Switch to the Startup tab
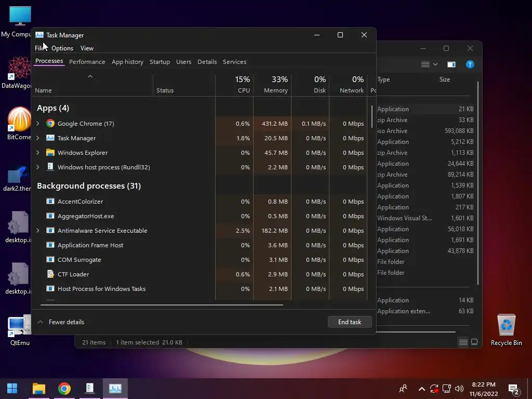The width and height of the screenshot is (532, 399). pos(159,62)
